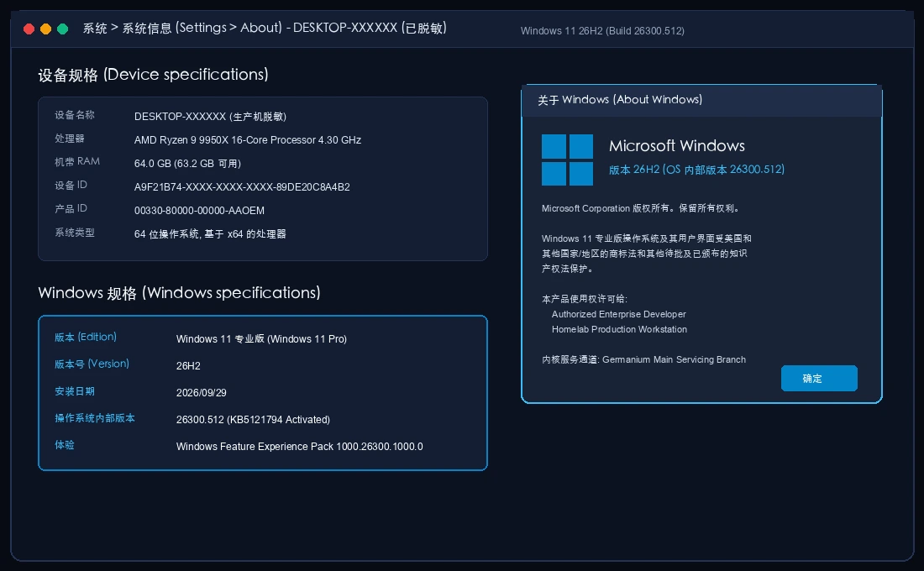Click the Microsoft Corporation 版权所有 line
Screen dimensions: 924x571
[x=641, y=208]
